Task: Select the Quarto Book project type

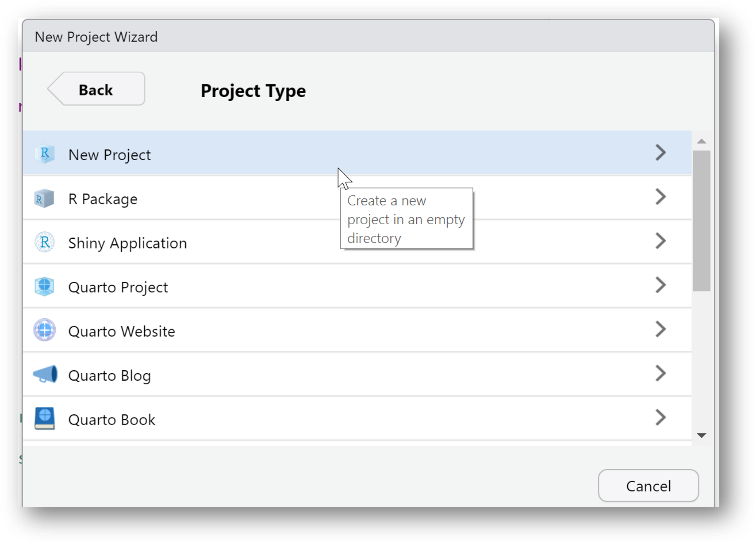Action: (x=112, y=420)
